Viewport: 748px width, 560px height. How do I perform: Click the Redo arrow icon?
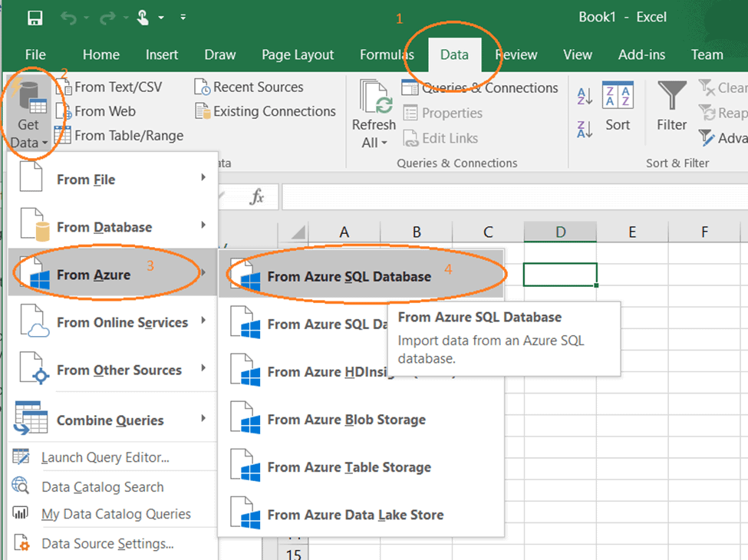click(x=108, y=18)
